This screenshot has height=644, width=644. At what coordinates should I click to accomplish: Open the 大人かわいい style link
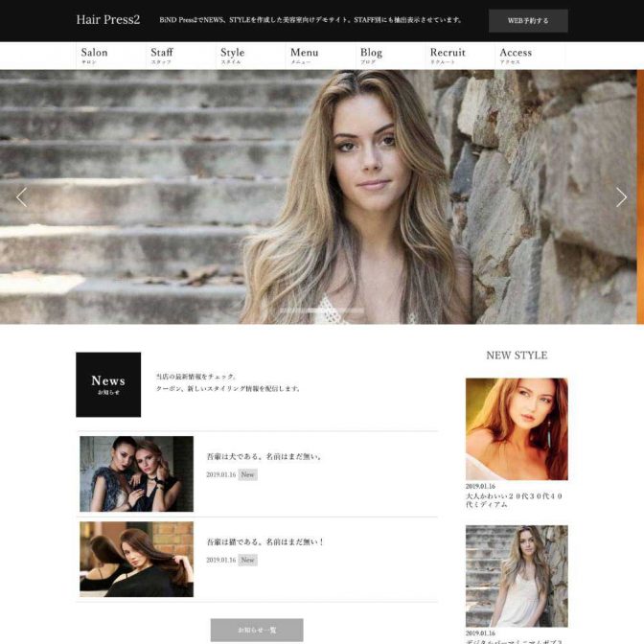pos(515,500)
